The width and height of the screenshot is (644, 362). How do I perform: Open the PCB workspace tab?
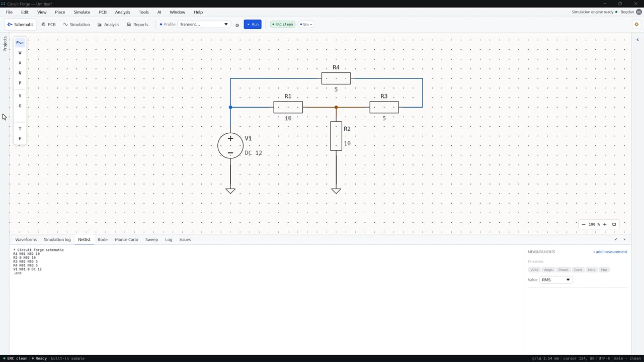click(x=48, y=24)
